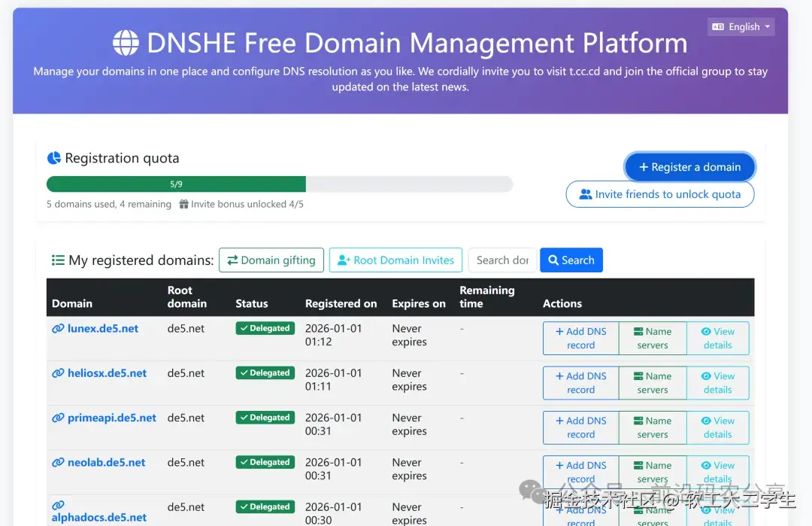Click the Registration quota pie chart icon
Screen dimensions: 812x526
(x=54, y=157)
